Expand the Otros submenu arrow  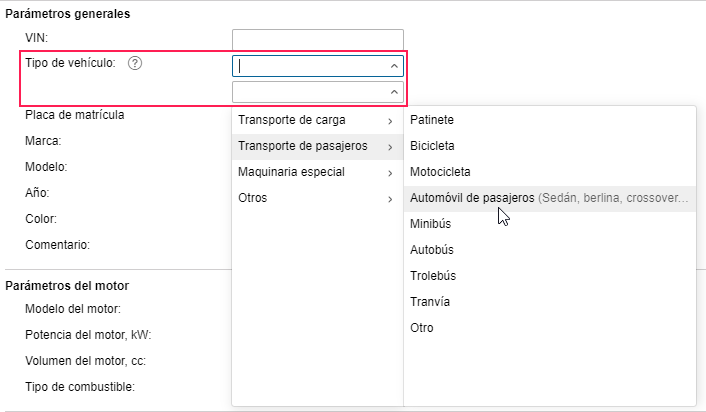pyautogui.click(x=390, y=199)
